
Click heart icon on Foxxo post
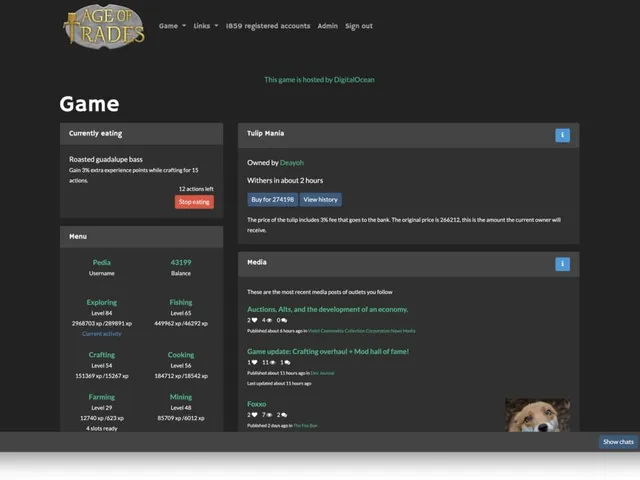254,415
